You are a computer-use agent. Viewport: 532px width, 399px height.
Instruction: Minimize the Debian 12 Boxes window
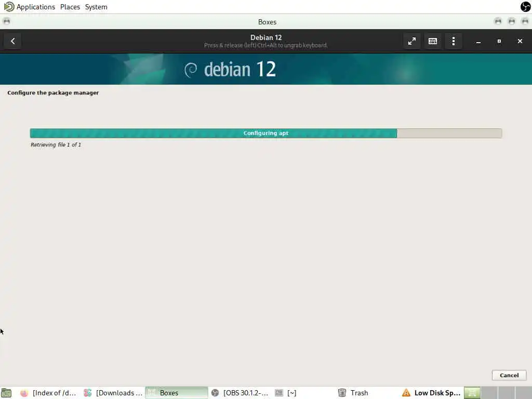[478, 41]
